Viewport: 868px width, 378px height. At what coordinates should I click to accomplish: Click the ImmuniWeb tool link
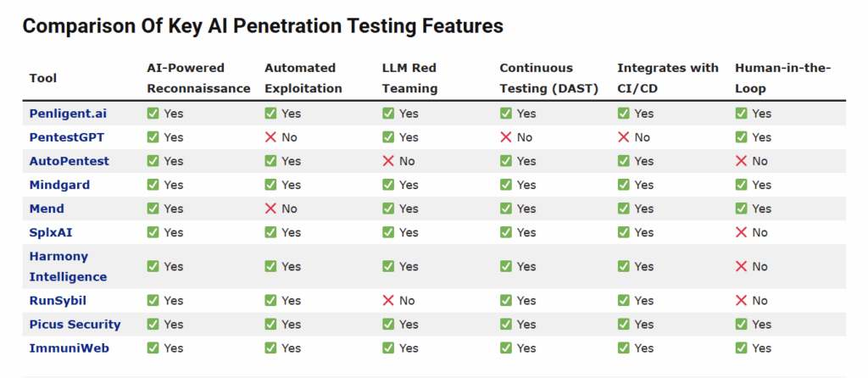(x=69, y=347)
